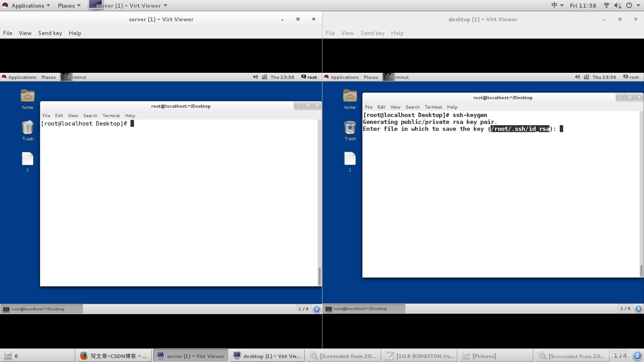Open View menu in desktop Virt Viewer
This screenshot has width=644, height=362.
[347, 33]
